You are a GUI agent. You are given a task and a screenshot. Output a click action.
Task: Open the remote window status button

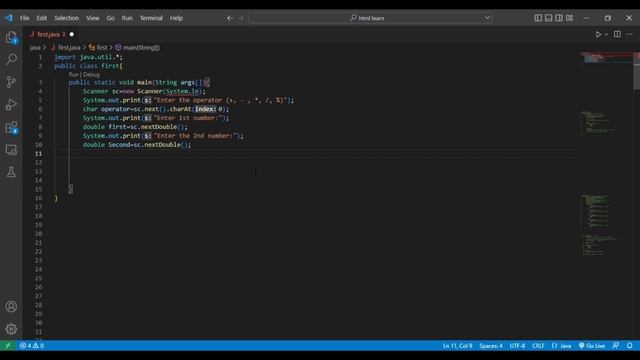point(8,346)
